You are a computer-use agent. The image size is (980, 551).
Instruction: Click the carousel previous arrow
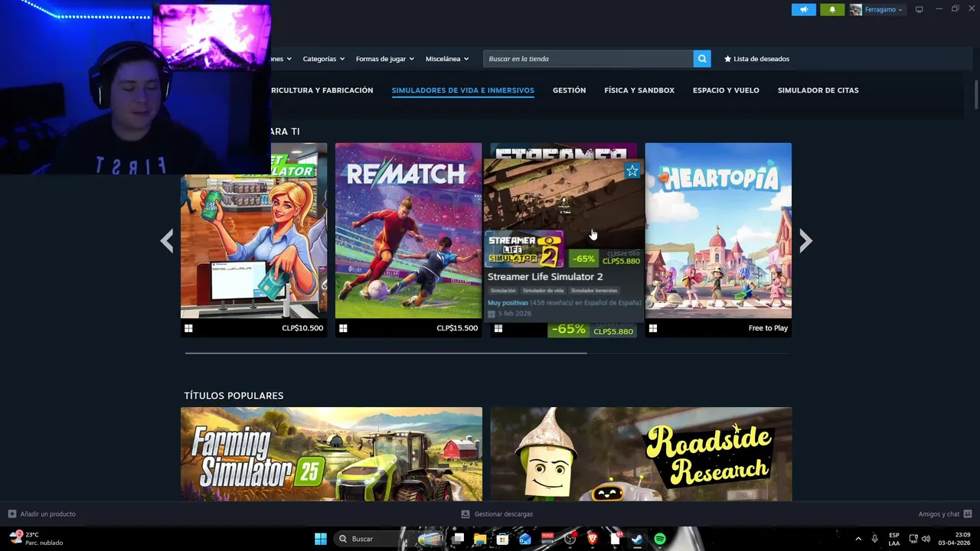click(x=166, y=241)
